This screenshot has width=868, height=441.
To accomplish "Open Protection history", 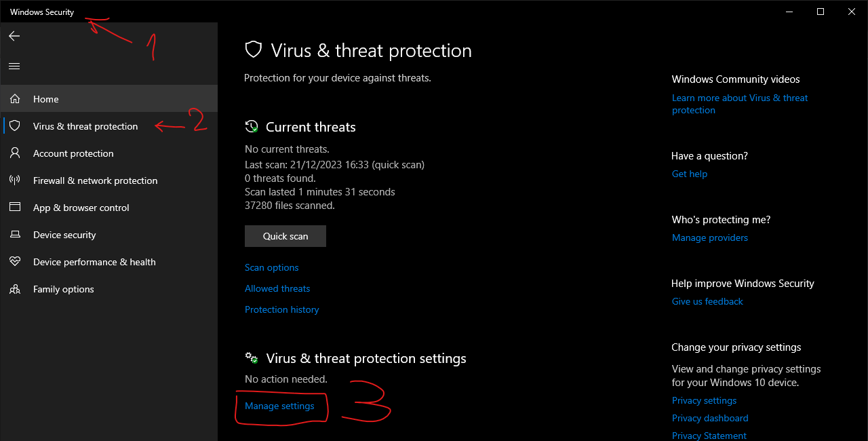I will tap(281, 309).
